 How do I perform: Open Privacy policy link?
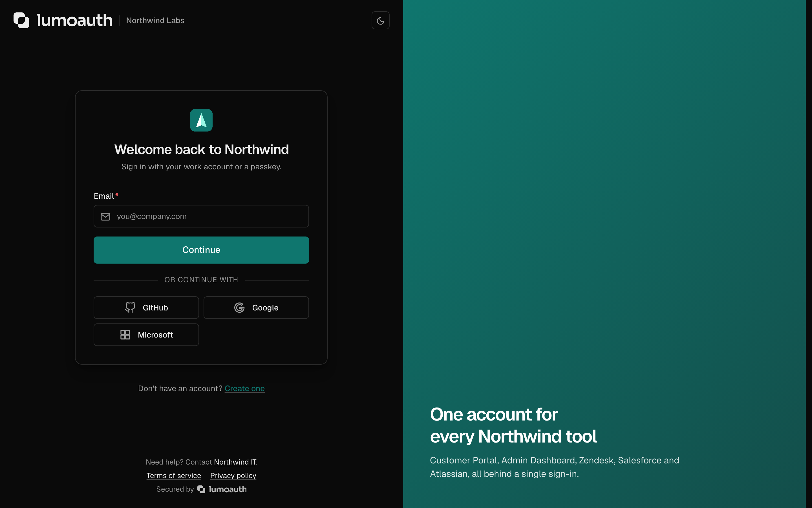pos(233,476)
